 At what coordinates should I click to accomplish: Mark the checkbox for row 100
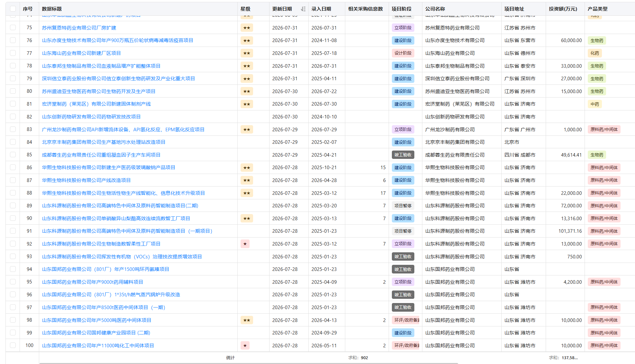click(13, 345)
